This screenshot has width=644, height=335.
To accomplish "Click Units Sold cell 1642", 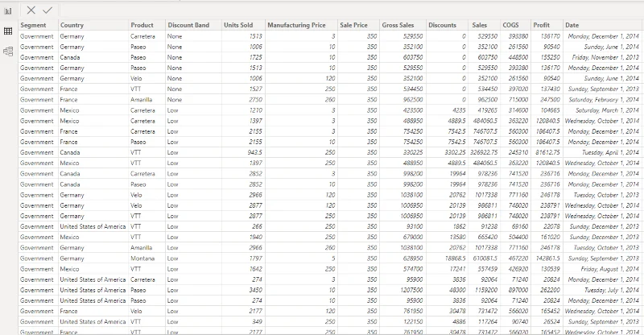I will (x=255, y=269).
